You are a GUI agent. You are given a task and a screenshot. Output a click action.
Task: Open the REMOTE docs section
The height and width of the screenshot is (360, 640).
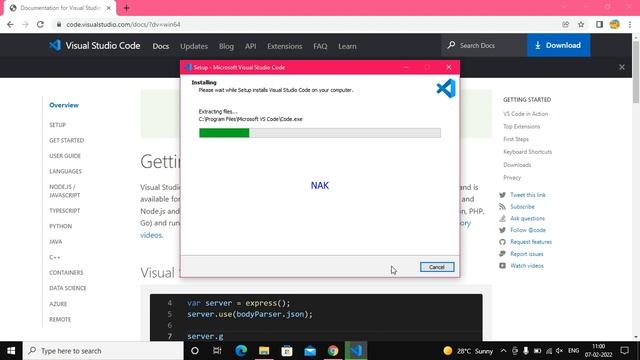click(x=60, y=320)
